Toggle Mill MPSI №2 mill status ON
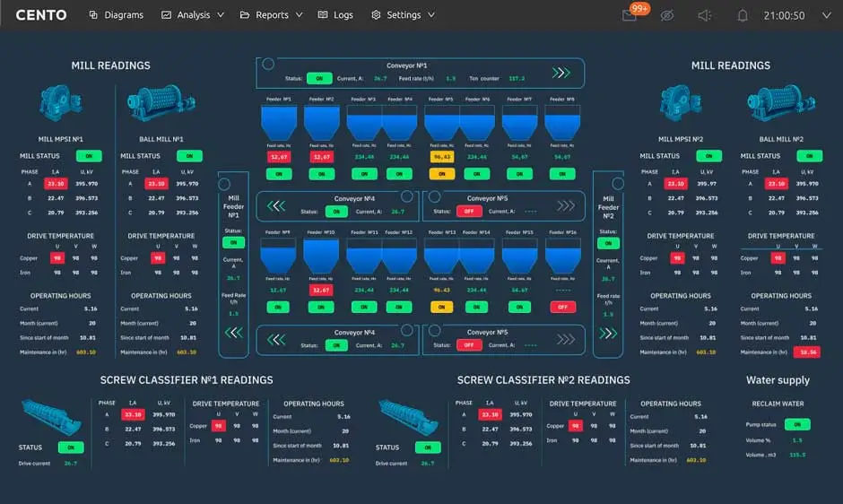This screenshot has width=843, height=504. click(708, 156)
